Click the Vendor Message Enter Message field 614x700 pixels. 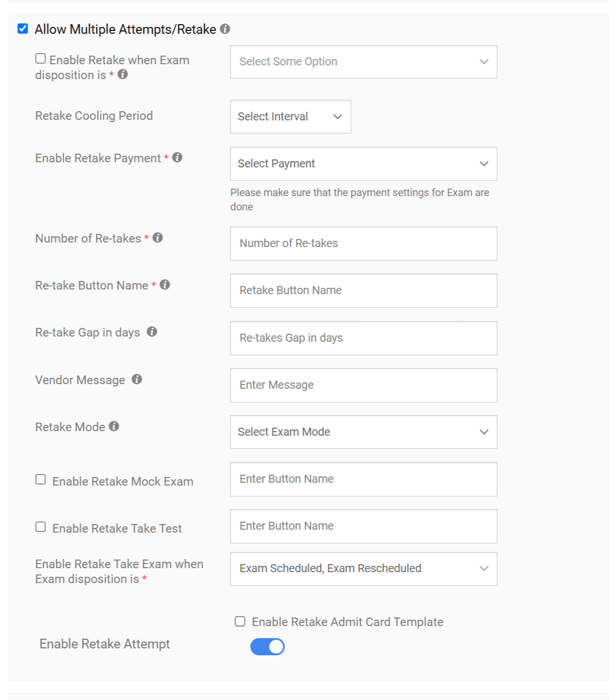[x=363, y=385]
